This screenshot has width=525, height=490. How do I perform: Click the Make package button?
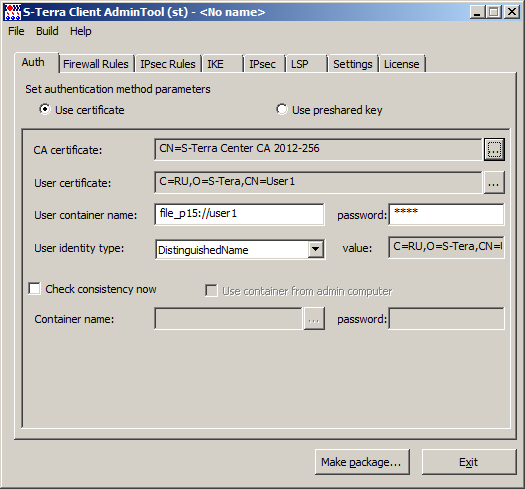click(362, 462)
